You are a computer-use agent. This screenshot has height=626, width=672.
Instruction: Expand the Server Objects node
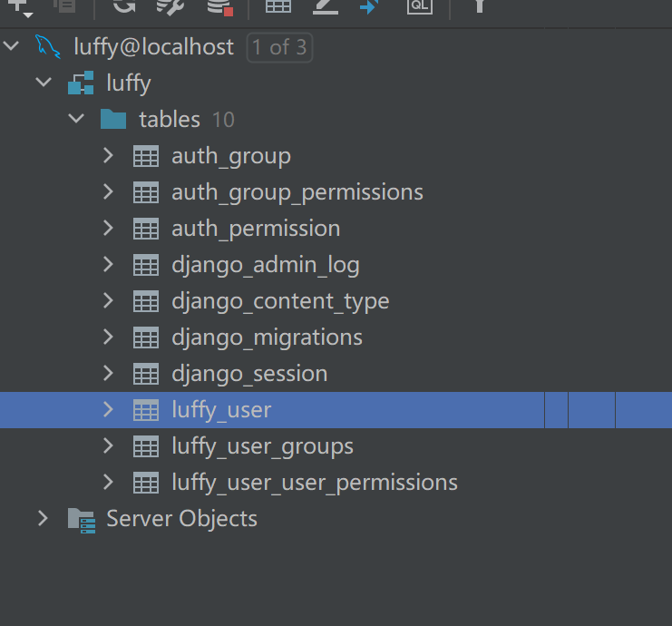(43, 518)
